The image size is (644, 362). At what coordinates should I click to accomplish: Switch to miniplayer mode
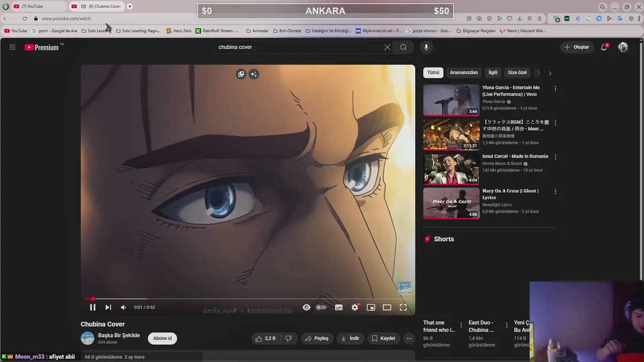(x=371, y=307)
